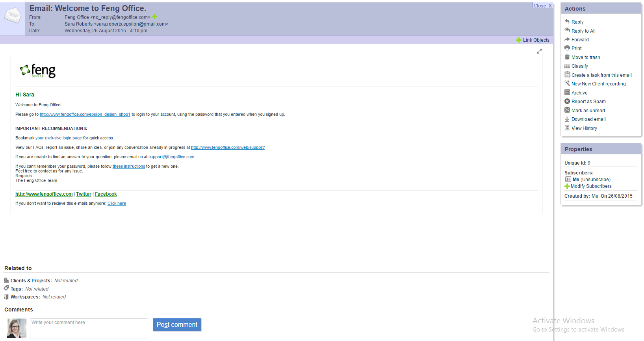The height and width of the screenshot is (341, 644).
Task: Open the support@fengoffice.com email link
Action: tap(171, 157)
